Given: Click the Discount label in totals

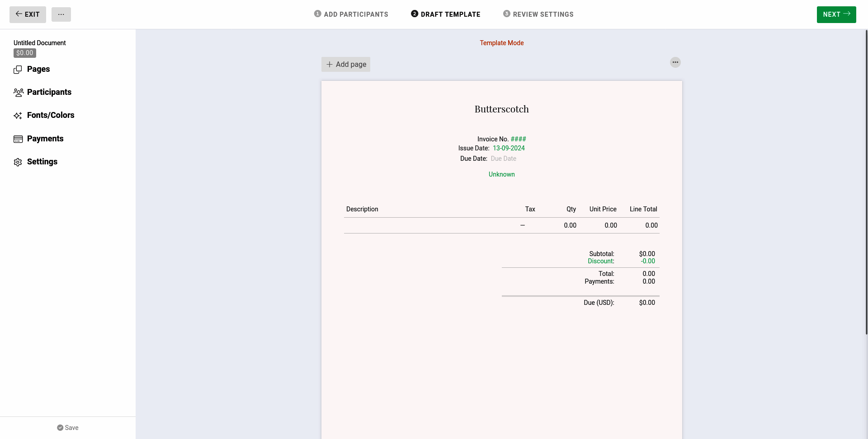Looking at the screenshot, I should [x=601, y=261].
